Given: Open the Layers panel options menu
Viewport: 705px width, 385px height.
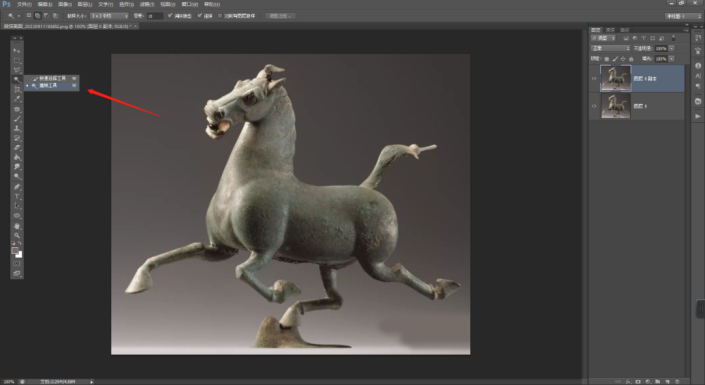Looking at the screenshot, I should click(x=686, y=30).
